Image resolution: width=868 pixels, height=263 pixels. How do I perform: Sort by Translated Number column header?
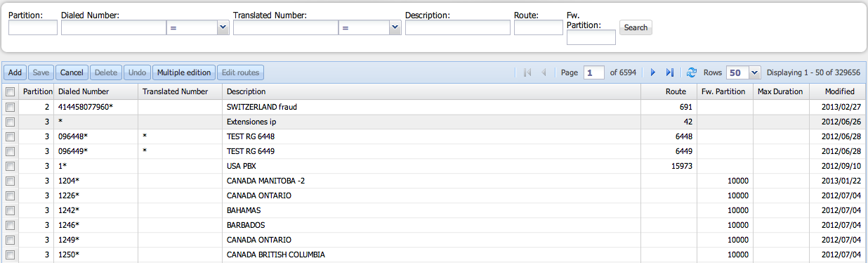click(180, 91)
